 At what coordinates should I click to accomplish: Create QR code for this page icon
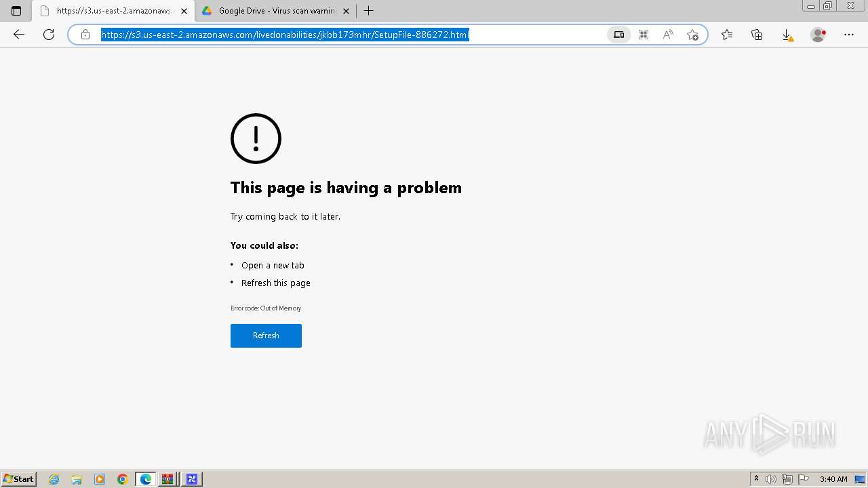644,35
